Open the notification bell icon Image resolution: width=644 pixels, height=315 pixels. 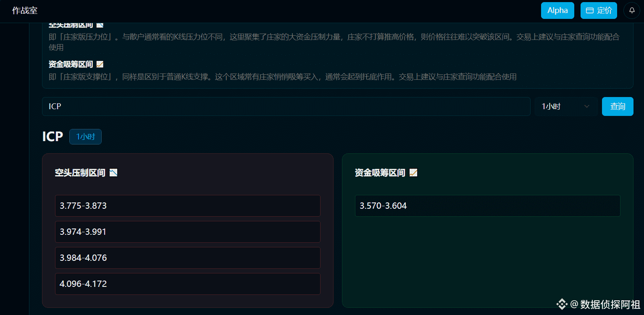[632, 10]
